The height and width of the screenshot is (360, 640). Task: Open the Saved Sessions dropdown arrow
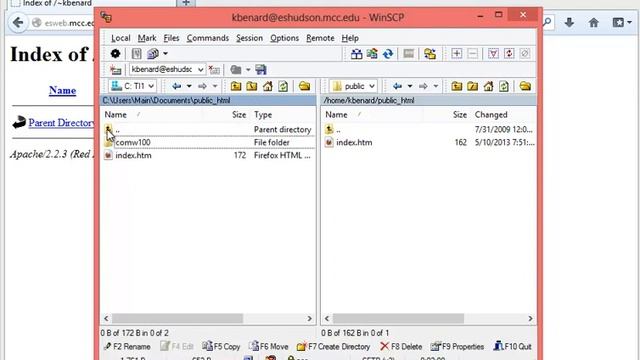point(248,70)
